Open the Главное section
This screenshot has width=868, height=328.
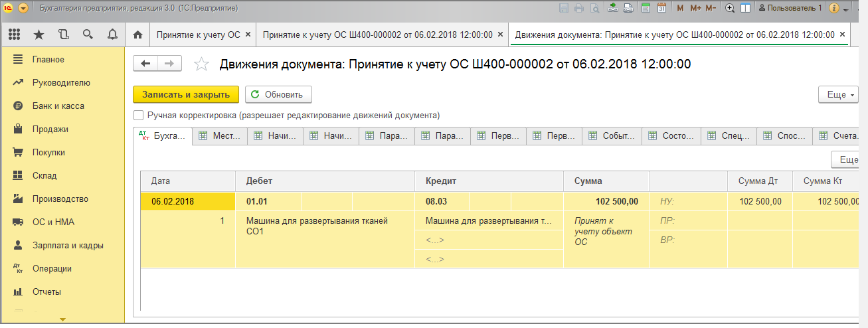click(48, 60)
